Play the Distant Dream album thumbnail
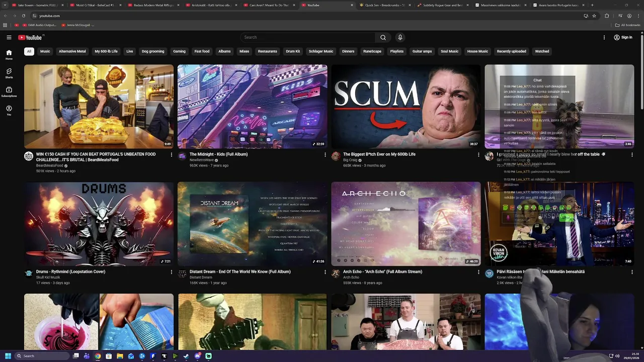The height and width of the screenshot is (362, 644). pos(252,224)
